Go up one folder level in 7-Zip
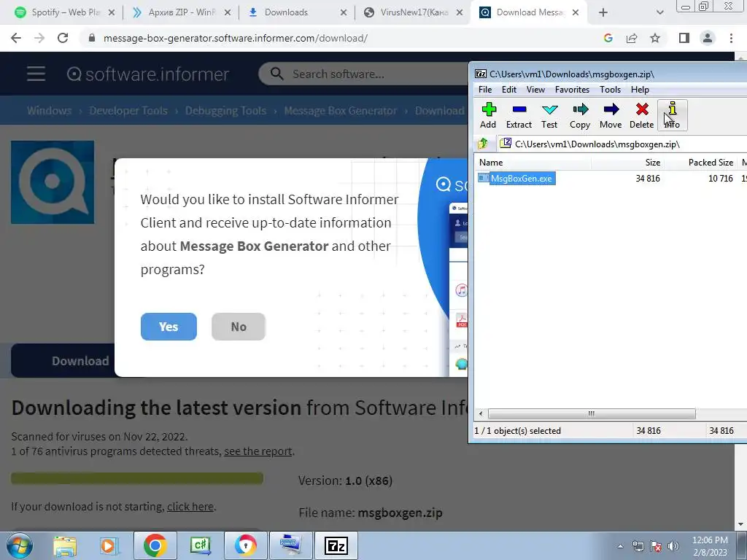Screen dimensions: 747x560 click(x=483, y=144)
